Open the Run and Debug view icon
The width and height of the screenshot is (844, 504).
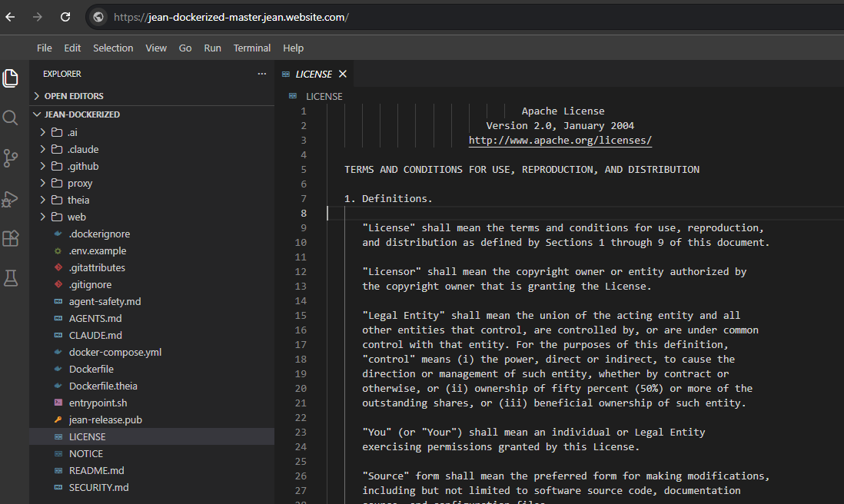pos(11,199)
